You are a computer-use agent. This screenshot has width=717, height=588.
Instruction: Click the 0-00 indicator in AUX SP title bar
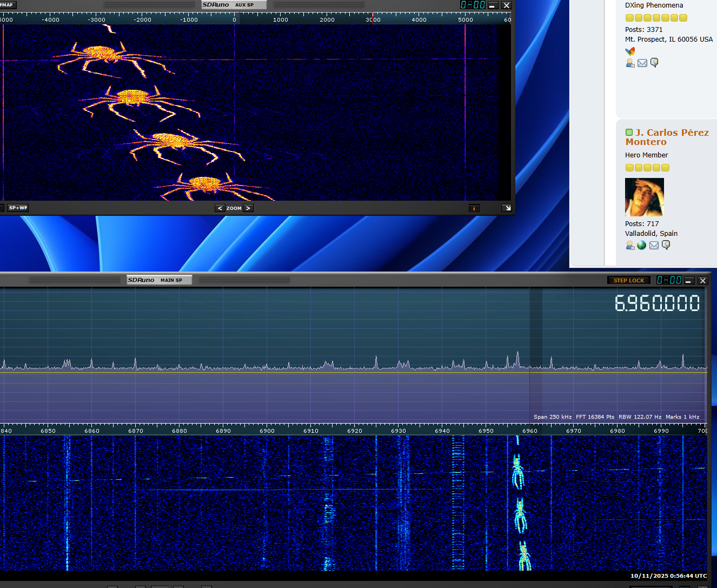473,5
